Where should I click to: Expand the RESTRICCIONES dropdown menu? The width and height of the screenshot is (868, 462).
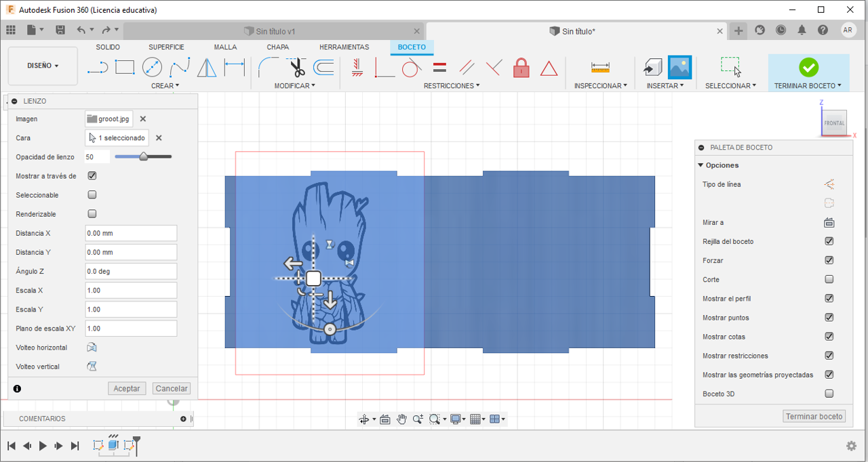452,86
